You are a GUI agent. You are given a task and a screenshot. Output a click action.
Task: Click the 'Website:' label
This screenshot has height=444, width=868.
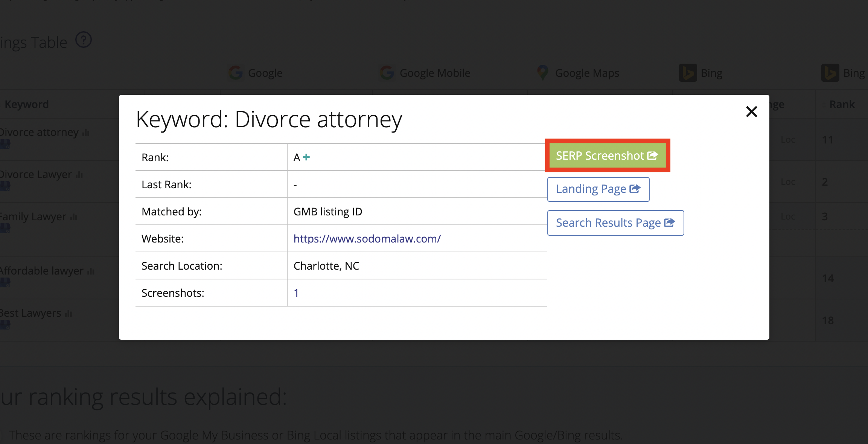point(163,239)
